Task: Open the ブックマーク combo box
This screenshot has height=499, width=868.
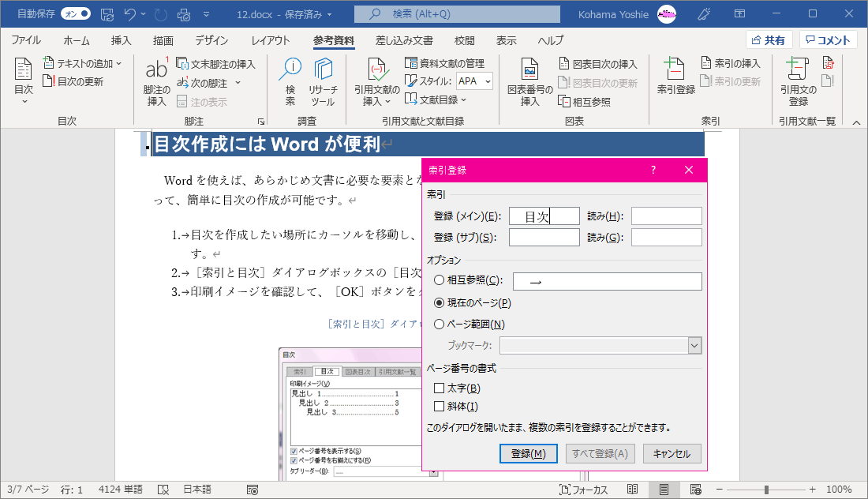Action: point(600,346)
